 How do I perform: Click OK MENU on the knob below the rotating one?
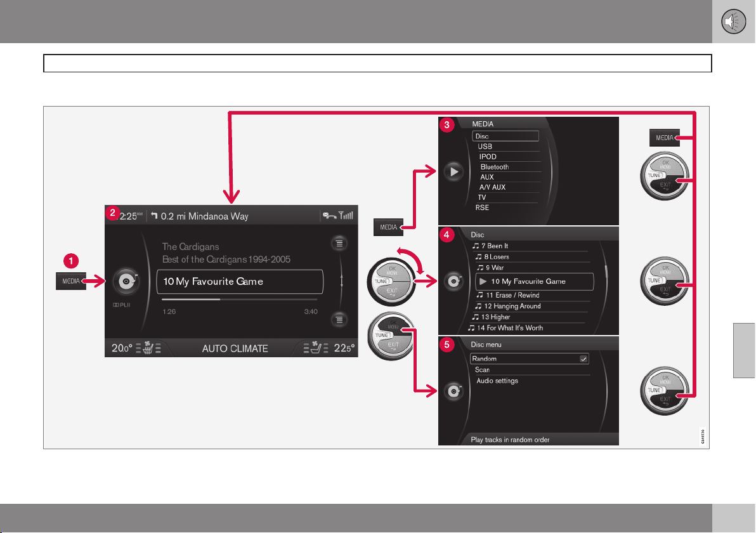(x=393, y=325)
